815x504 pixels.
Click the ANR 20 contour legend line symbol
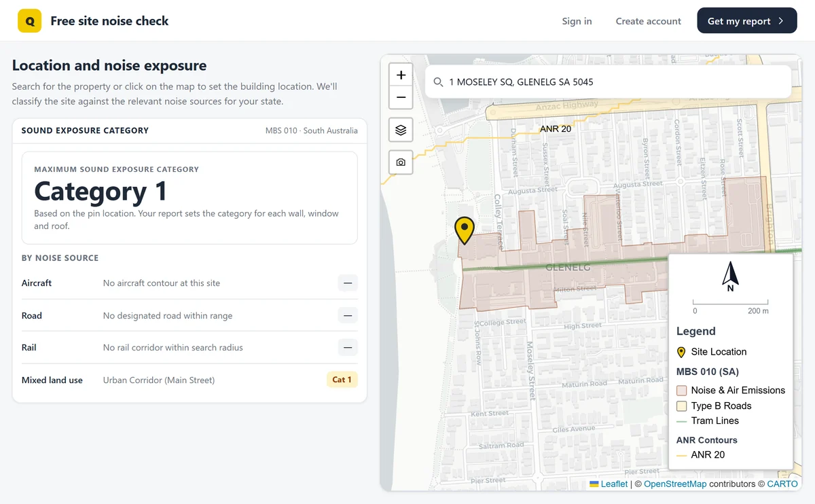pos(682,455)
